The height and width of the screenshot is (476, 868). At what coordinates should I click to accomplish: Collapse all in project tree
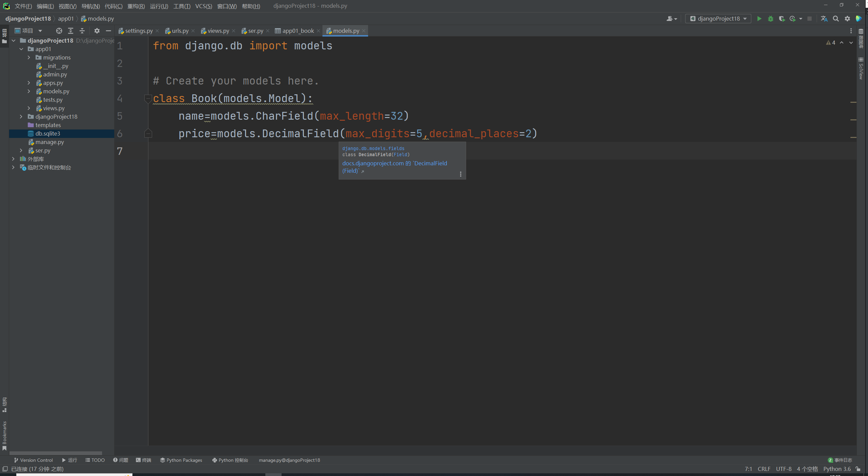click(82, 31)
